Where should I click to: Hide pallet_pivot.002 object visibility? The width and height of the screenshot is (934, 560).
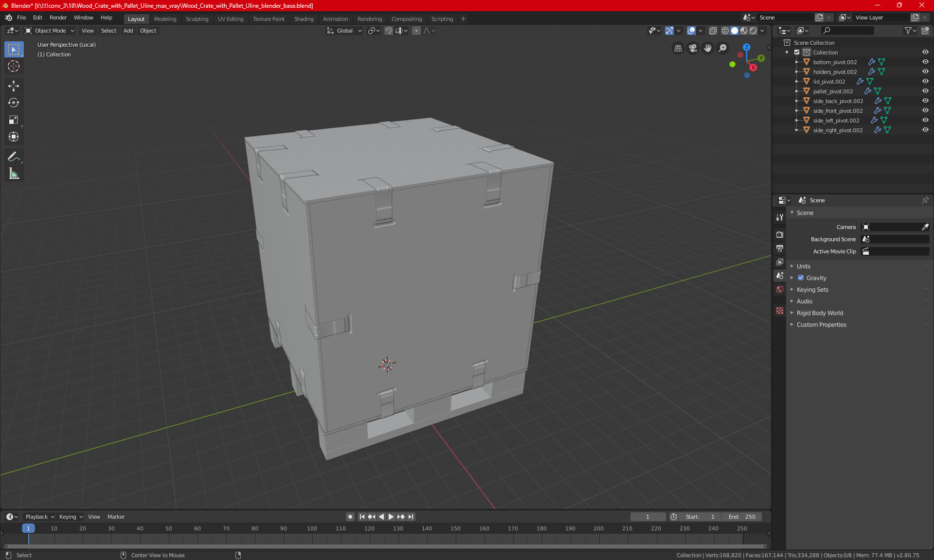point(925,91)
